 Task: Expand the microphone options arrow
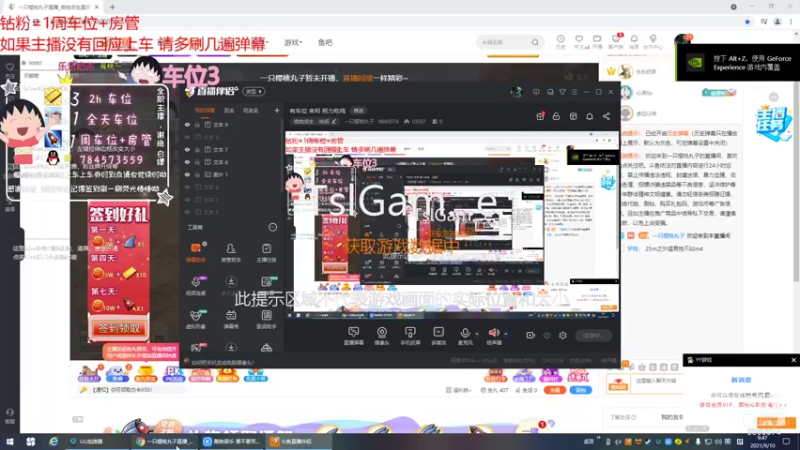click(477, 334)
